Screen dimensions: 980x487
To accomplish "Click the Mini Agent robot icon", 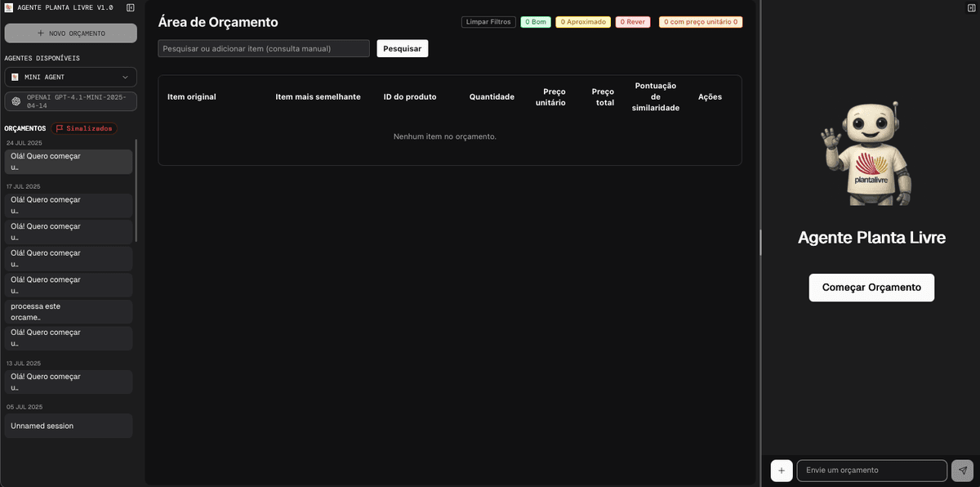I will pyautogui.click(x=14, y=75).
